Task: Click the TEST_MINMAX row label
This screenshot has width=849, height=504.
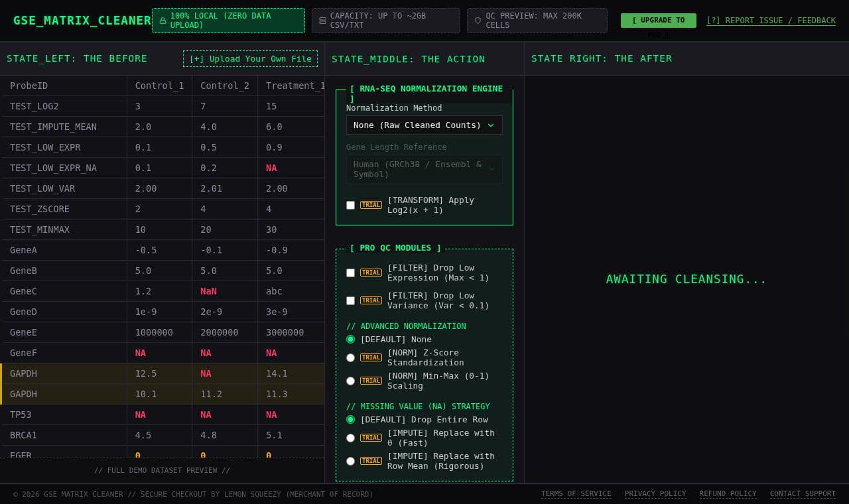Action: 40,229
